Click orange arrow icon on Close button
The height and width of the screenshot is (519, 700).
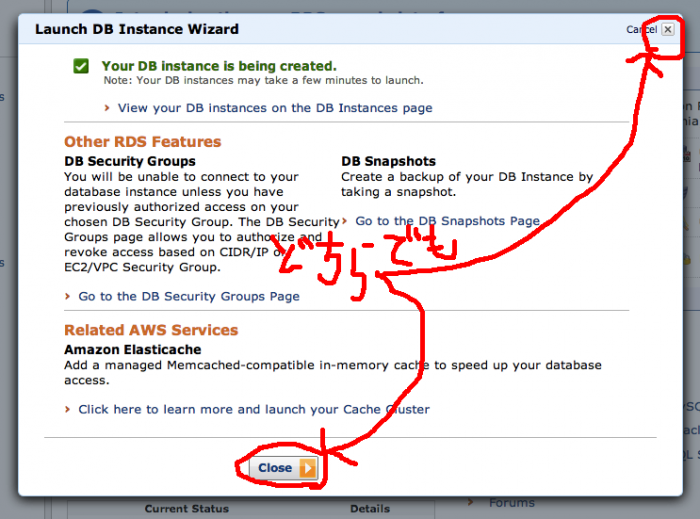pos(308,468)
